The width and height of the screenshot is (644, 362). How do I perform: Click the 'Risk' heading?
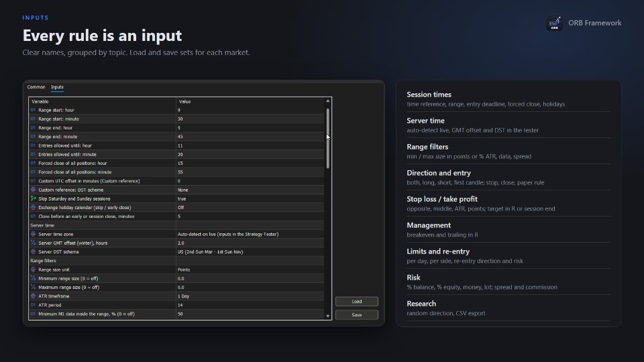413,278
